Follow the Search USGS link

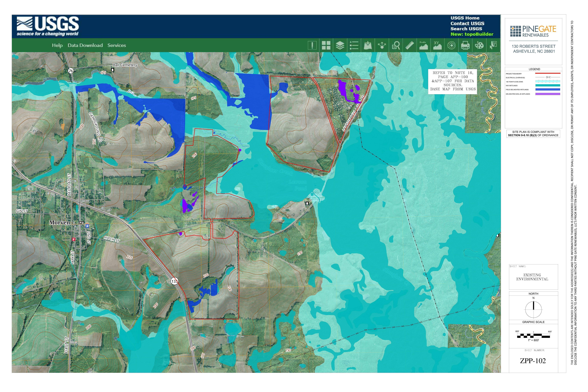coord(466,29)
